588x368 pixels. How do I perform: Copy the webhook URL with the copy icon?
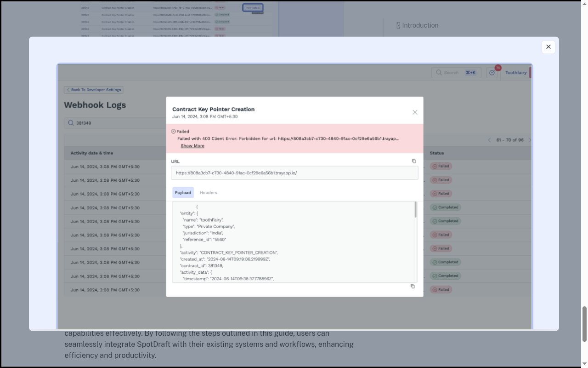[414, 161]
